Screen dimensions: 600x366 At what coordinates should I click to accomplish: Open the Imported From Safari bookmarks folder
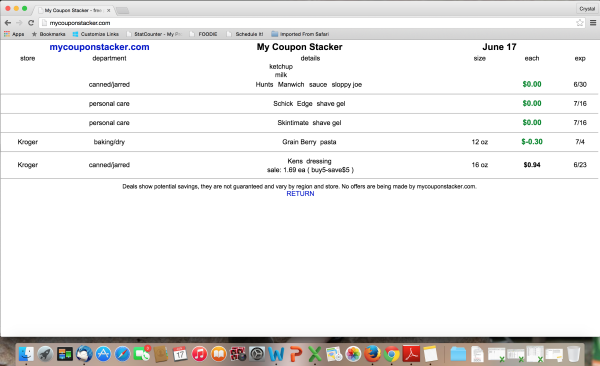coord(300,34)
